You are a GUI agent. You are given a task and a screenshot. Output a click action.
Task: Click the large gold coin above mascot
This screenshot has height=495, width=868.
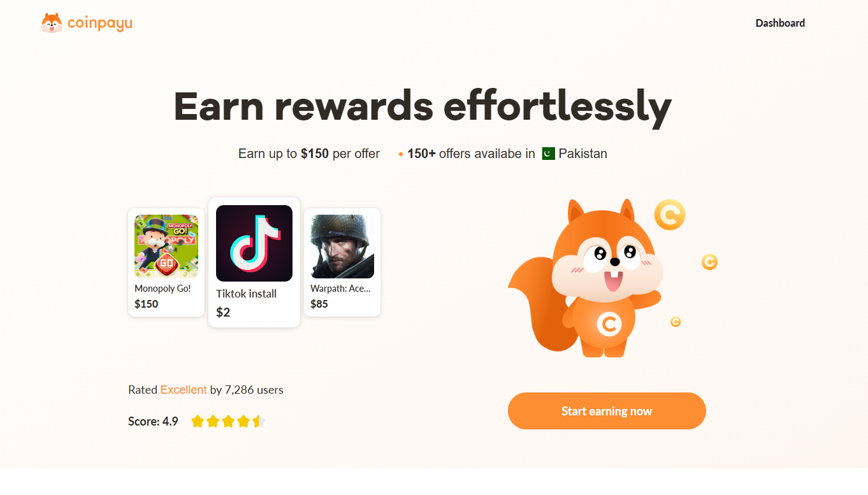(669, 215)
